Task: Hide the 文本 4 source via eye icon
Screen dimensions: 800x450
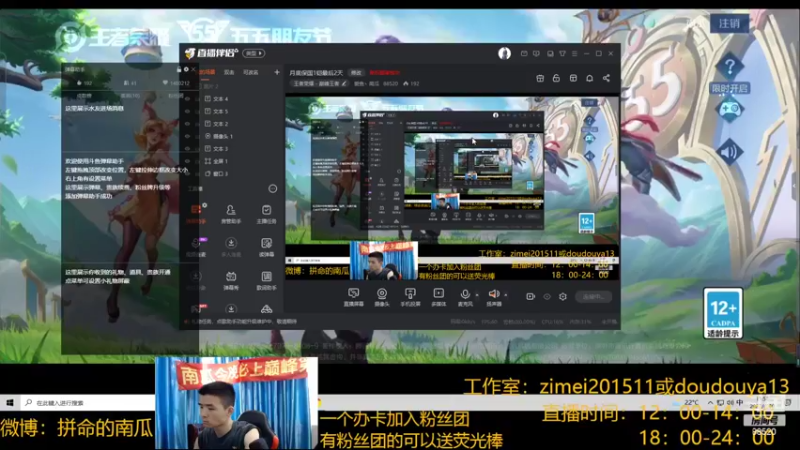Action: point(187,98)
